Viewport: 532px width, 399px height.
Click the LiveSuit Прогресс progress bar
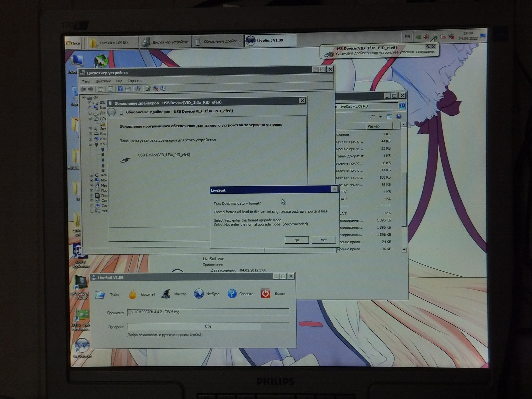(208, 326)
